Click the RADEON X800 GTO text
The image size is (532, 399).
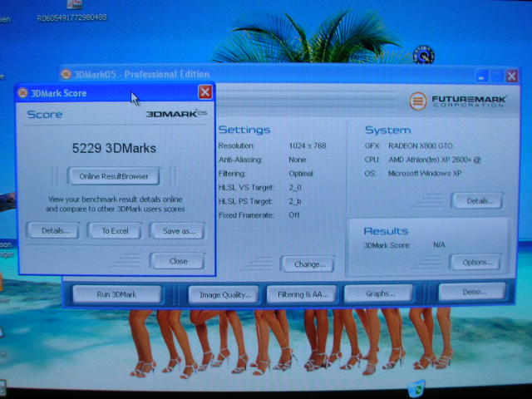(421, 146)
